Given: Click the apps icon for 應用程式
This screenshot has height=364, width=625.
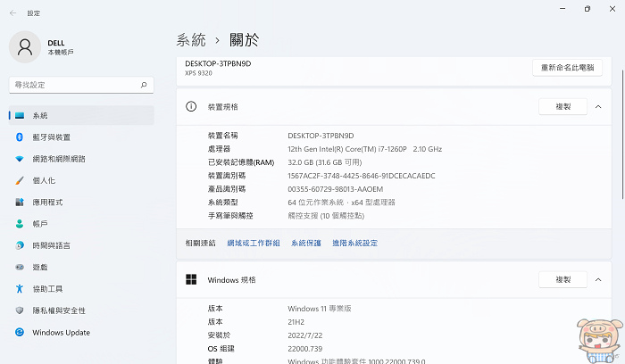Looking at the screenshot, I should click(x=20, y=202).
